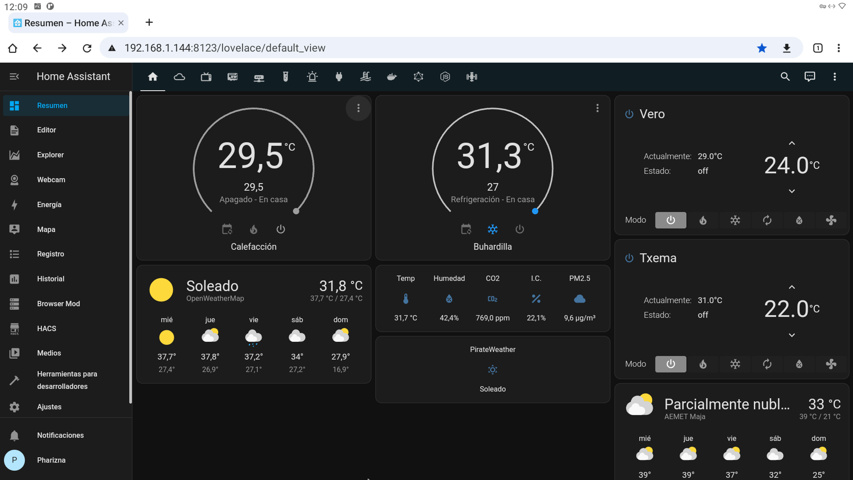Set Calefacción to schedule mode

227,229
